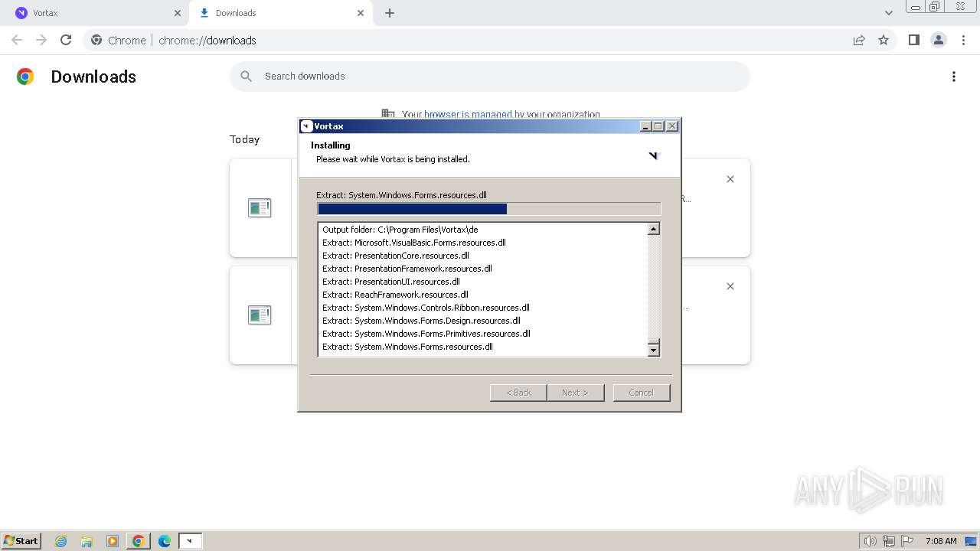Remove first download from list
The width and height of the screenshot is (980, 551).
coord(730,179)
